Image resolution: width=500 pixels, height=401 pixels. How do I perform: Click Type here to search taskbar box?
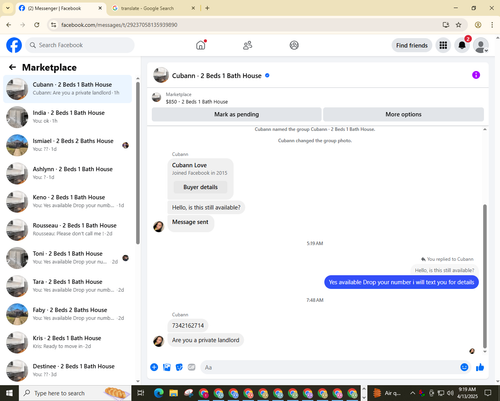[x=75, y=393]
